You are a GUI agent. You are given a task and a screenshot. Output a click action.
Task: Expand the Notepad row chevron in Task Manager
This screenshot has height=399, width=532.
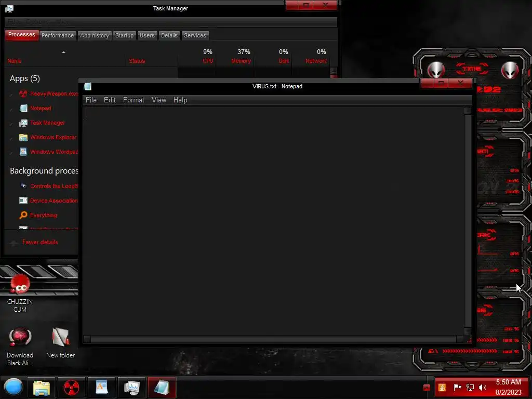click(x=11, y=109)
